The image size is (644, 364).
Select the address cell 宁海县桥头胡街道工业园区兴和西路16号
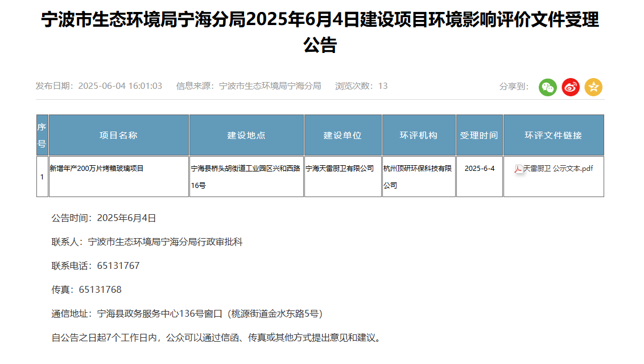coord(246,177)
